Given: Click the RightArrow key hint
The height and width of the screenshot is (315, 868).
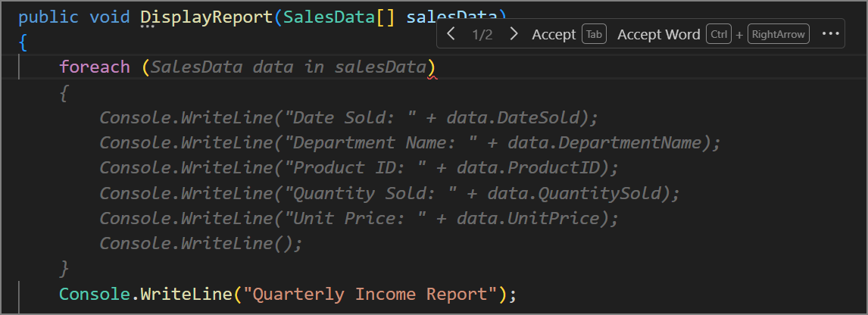Looking at the screenshot, I should point(779,34).
